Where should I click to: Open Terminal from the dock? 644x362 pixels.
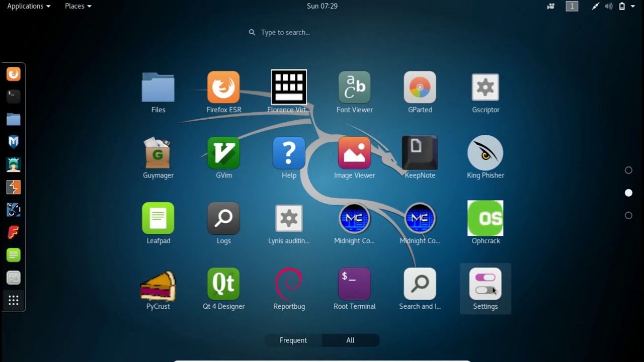[14, 97]
